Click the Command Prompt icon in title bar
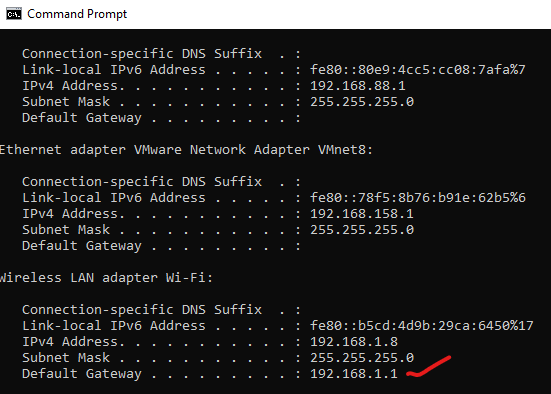551x394 pixels. [x=14, y=14]
